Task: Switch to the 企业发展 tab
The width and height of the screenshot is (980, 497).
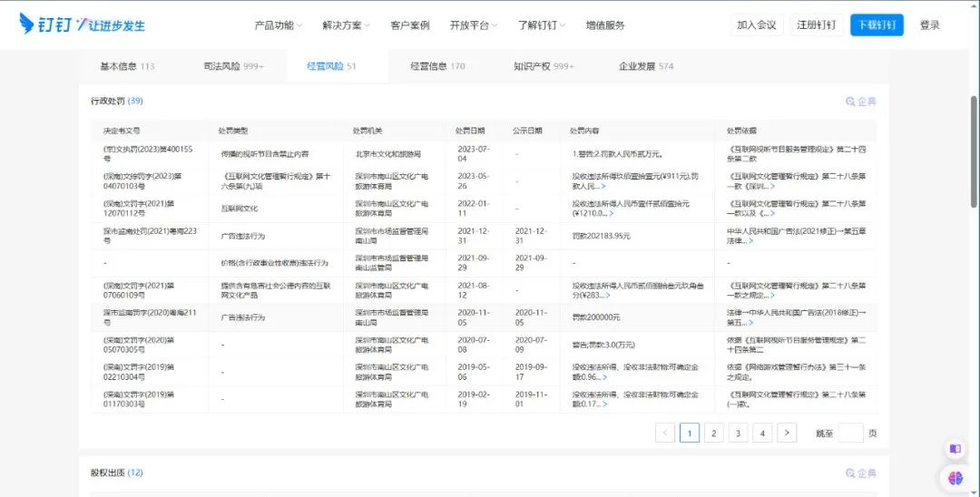Action: coord(646,66)
